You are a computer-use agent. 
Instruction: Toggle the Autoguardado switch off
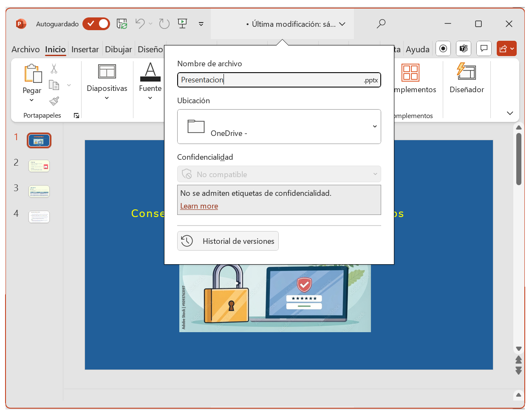(x=96, y=24)
